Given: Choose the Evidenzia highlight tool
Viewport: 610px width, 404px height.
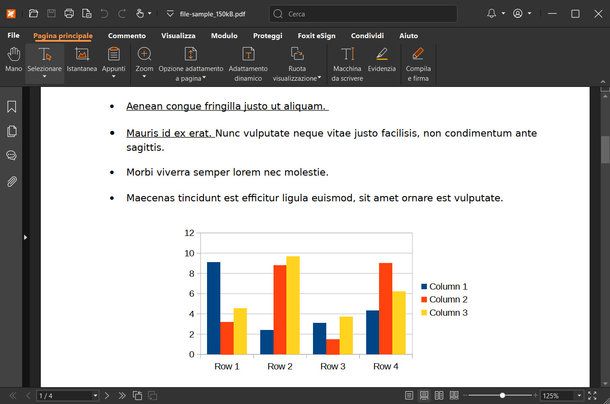Looking at the screenshot, I should coord(381,60).
